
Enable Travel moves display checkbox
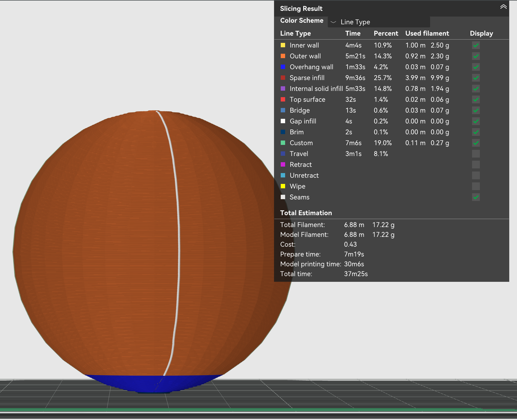pyautogui.click(x=476, y=154)
